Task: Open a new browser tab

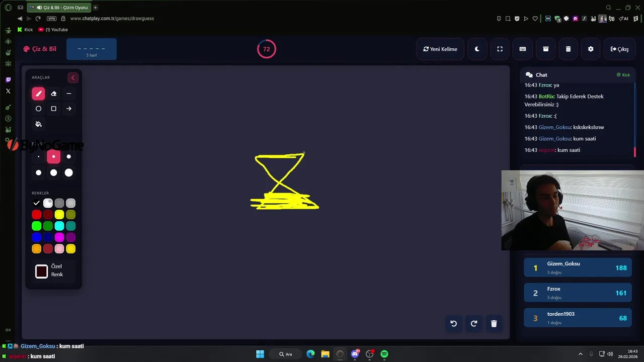Action: tap(96, 8)
